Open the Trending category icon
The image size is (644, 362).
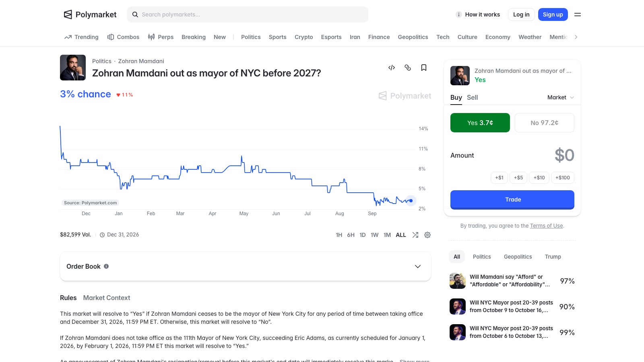click(68, 37)
